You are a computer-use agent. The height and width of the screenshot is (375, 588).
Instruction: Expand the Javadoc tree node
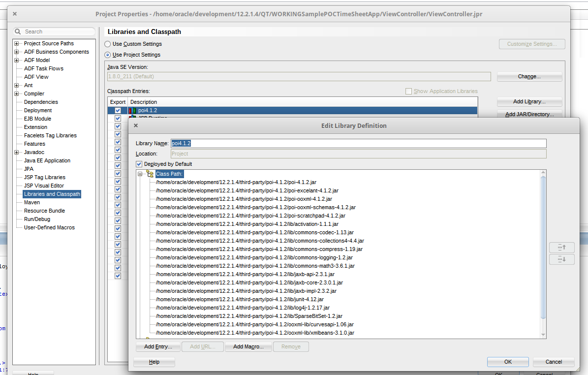coord(17,152)
